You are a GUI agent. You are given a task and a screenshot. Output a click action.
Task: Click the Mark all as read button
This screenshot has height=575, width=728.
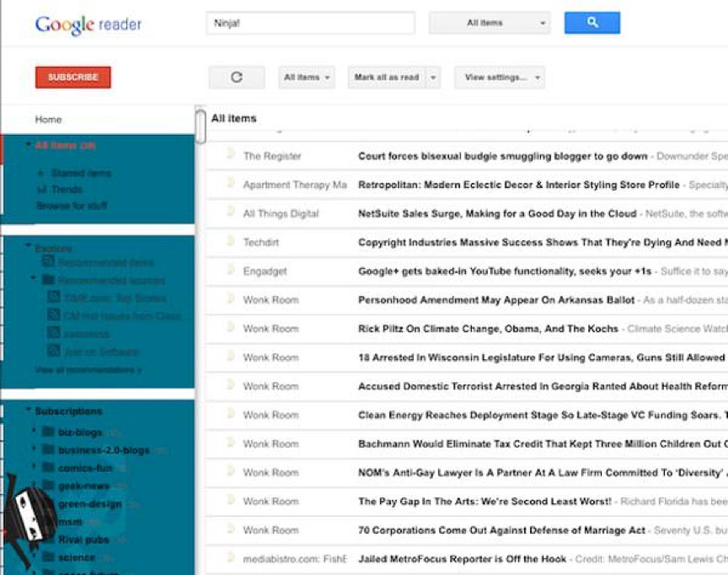(387, 77)
